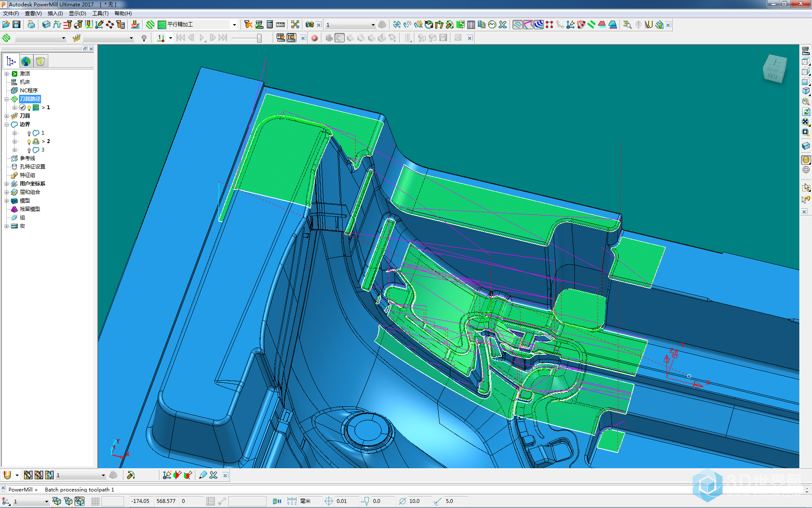The height and width of the screenshot is (508, 812).
Task: Save the project with floppy disk icon
Action: pyautogui.click(x=16, y=25)
